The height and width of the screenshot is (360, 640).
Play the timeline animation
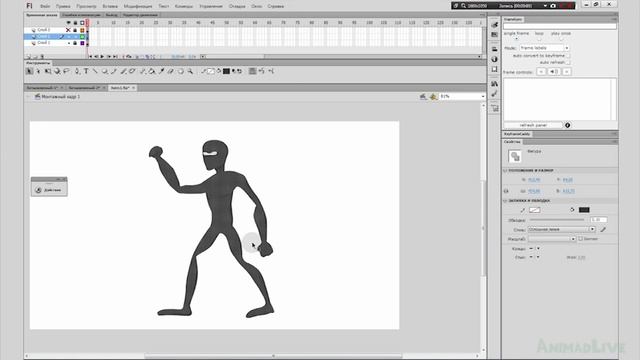coord(102,57)
